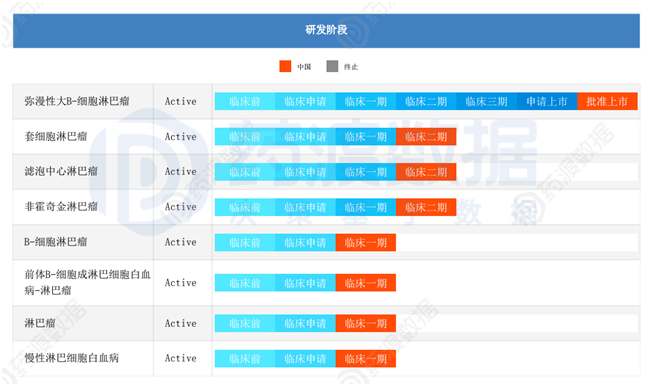Click 临床前 stage for 滤泡中心淋巴瘤
This screenshot has width=653, height=386.
pyautogui.click(x=245, y=172)
